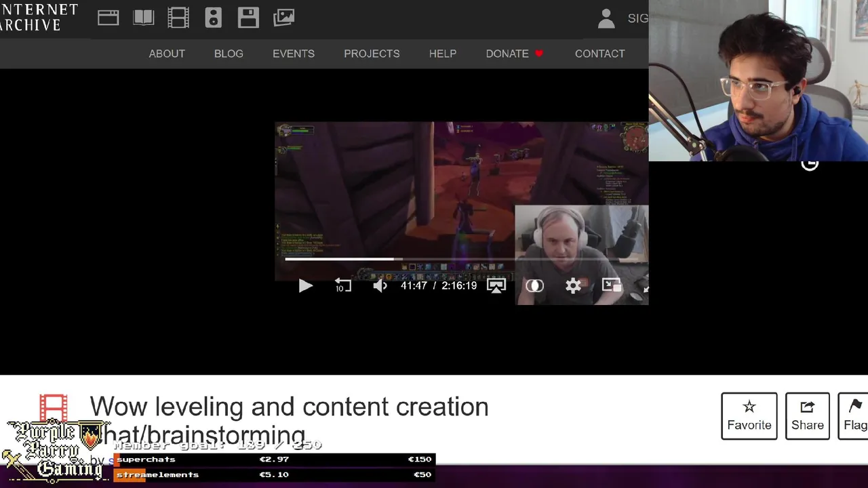Open the Web (Wayback) media icon
Image resolution: width=868 pixels, height=488 pixels.
108,18
